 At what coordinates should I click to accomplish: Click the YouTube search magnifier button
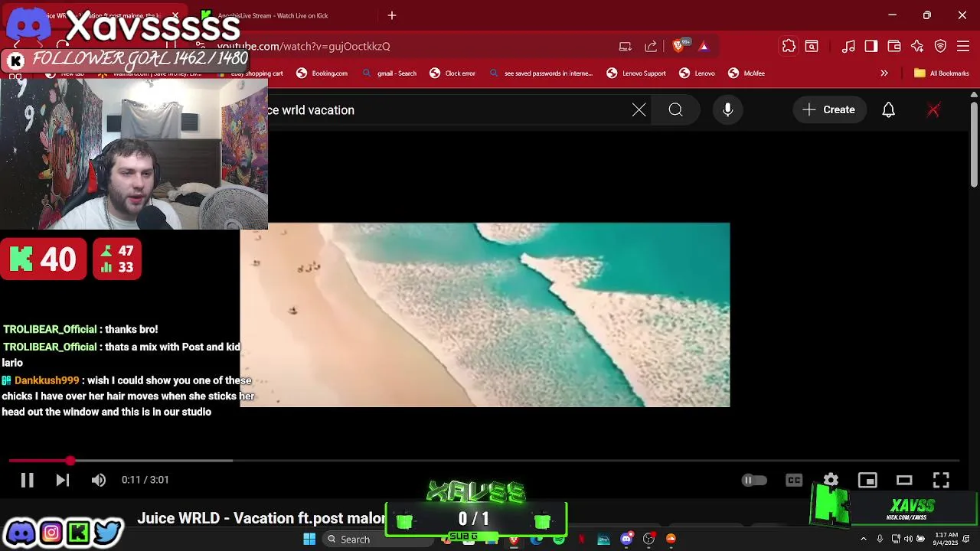pos(675,110)
